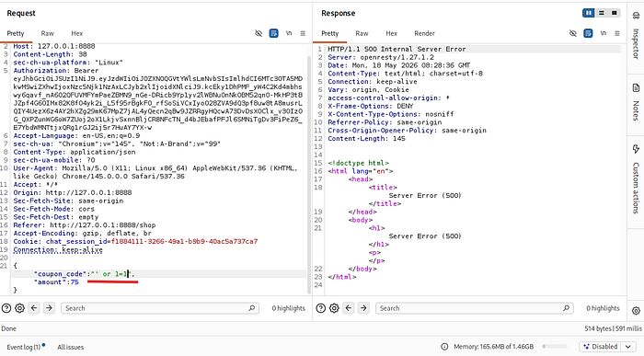Open Response search settings gear
The width and height of the screenshot is (644, 356).
(x=334, y=308)
